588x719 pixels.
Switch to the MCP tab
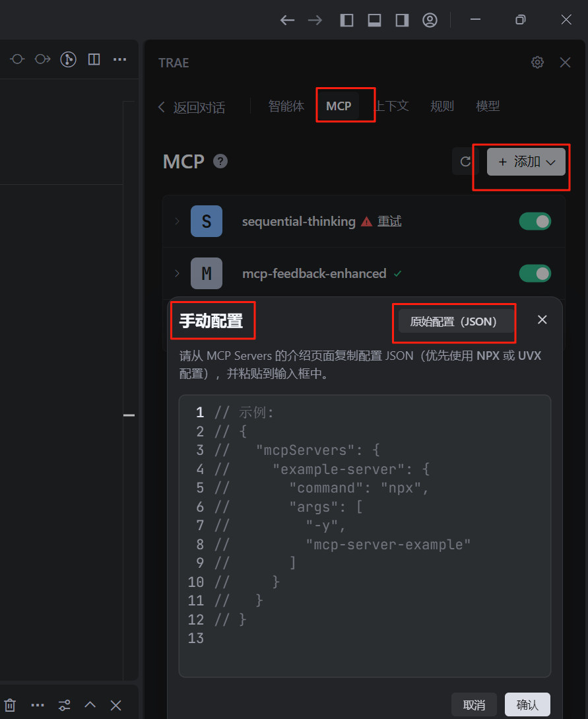tap(339, 106)
